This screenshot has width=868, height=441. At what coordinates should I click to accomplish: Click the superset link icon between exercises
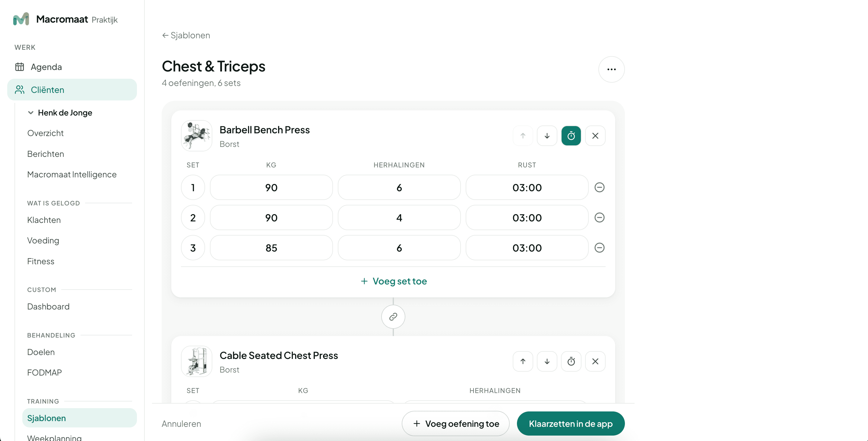pyautogui.click(x=393, y=317)
